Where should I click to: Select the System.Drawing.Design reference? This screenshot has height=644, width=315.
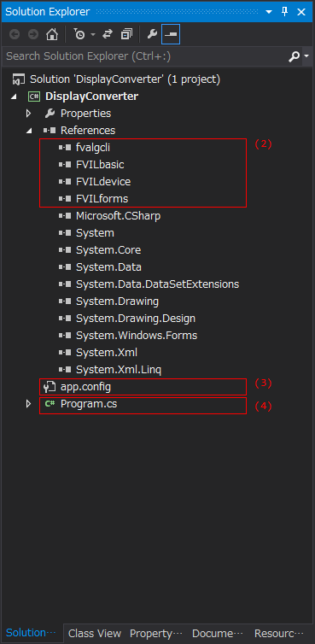136,319
